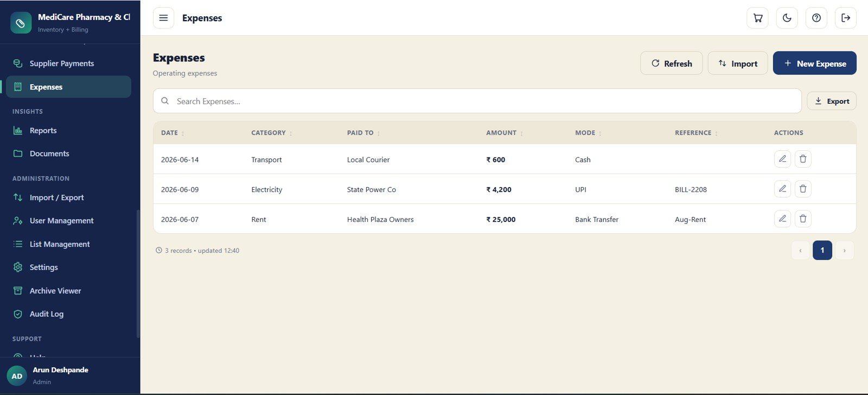
Task: Click the ₹ 25,000 amount cell
Action: [x=501, y=219]
